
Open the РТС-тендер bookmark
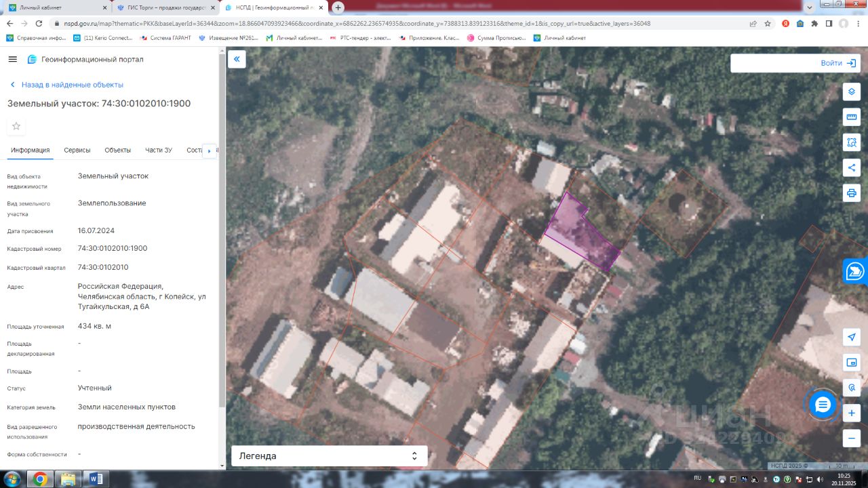point(361,38)
